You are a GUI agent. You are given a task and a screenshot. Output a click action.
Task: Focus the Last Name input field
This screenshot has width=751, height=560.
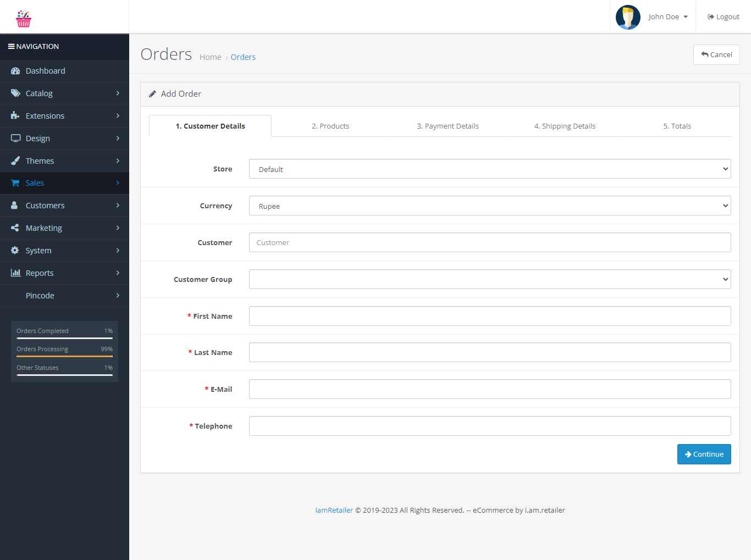(x=490, y=352)
